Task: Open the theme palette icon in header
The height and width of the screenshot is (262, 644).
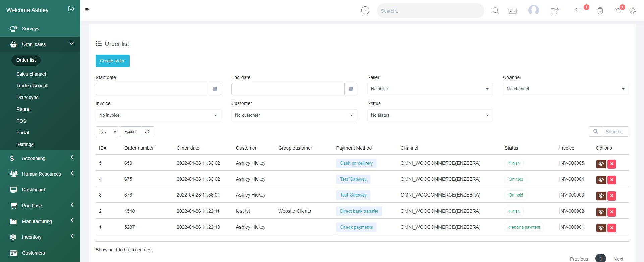Action: tap(633, 11)
